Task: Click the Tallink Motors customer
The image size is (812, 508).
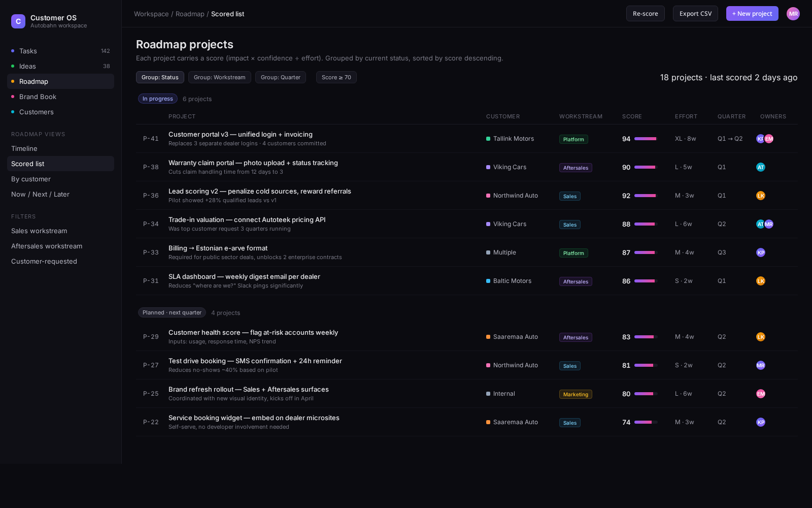Action: point(510,139)
